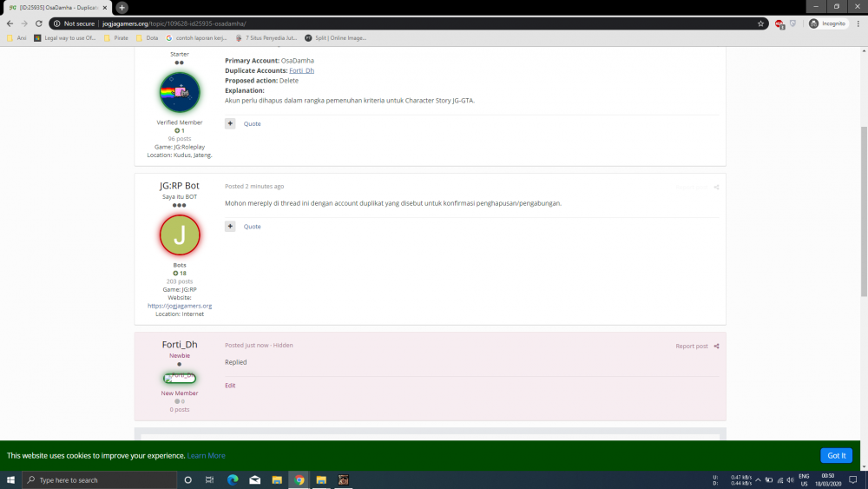Click the Windows search box
Screen dimensions: 868x489
click(x=100, y=480)
